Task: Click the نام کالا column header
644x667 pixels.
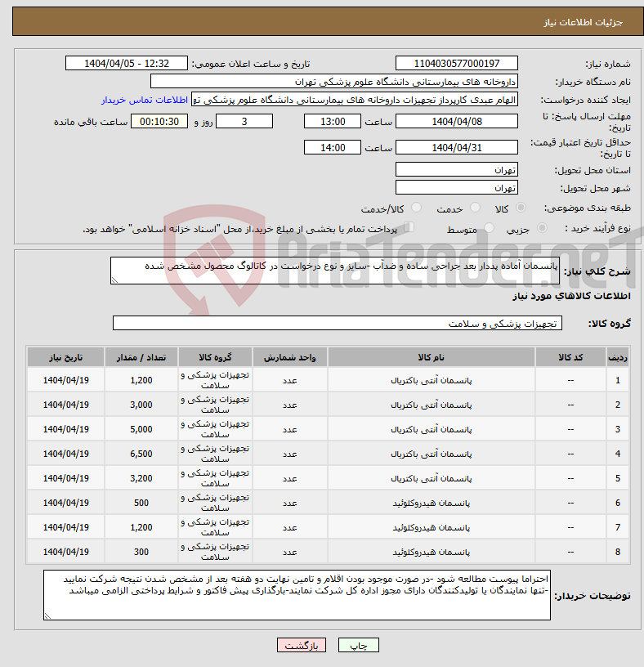Action: tap(431, 357)
